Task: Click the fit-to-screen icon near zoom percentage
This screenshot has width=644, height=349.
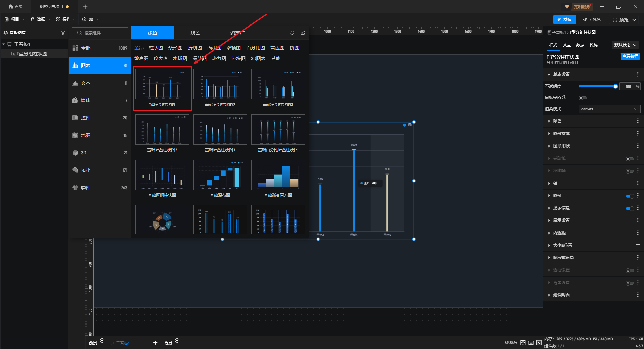Action: 523,343
